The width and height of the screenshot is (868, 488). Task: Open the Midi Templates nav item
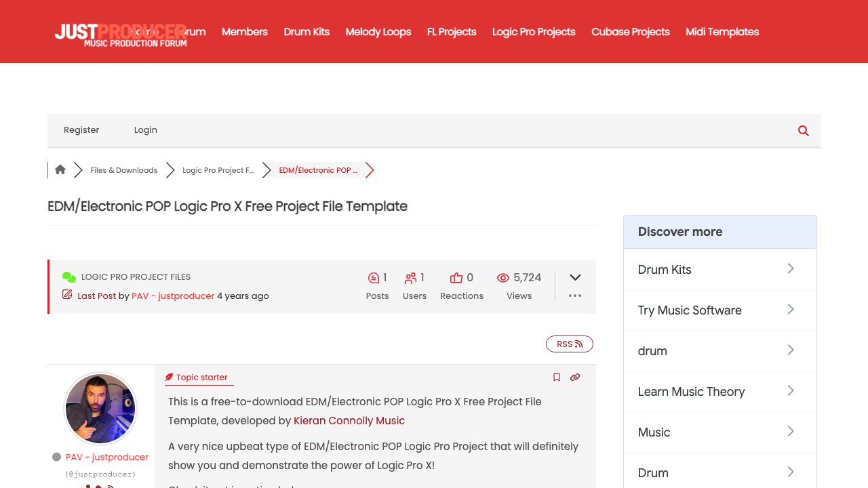pyautogui.click(x=722, y=32)
